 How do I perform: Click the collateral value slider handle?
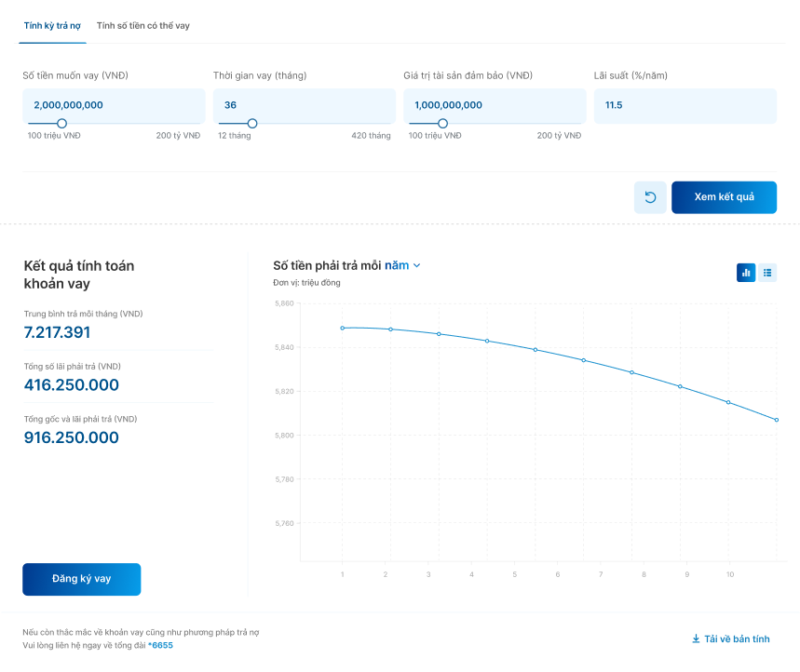click(x=442, y=123)
